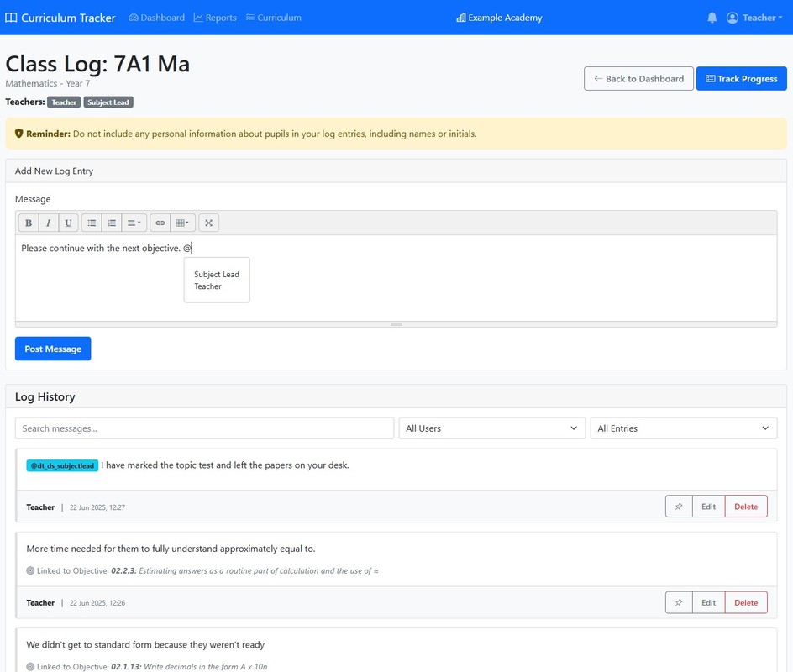Click the @dt_ds_subjectlead mention tag
This screenshot has width=793, height=672.
[62, 465]
